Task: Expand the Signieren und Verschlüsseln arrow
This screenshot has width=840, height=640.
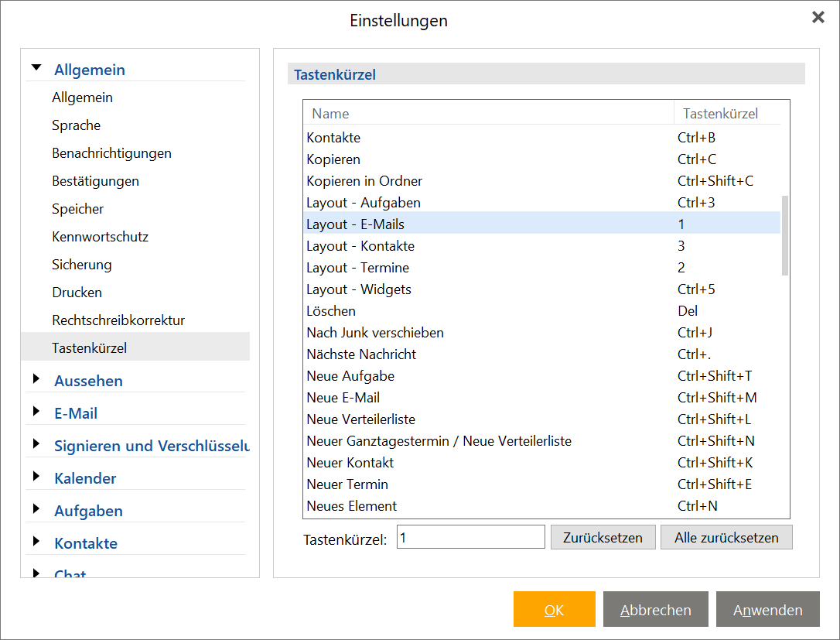Action: (36, 443)
